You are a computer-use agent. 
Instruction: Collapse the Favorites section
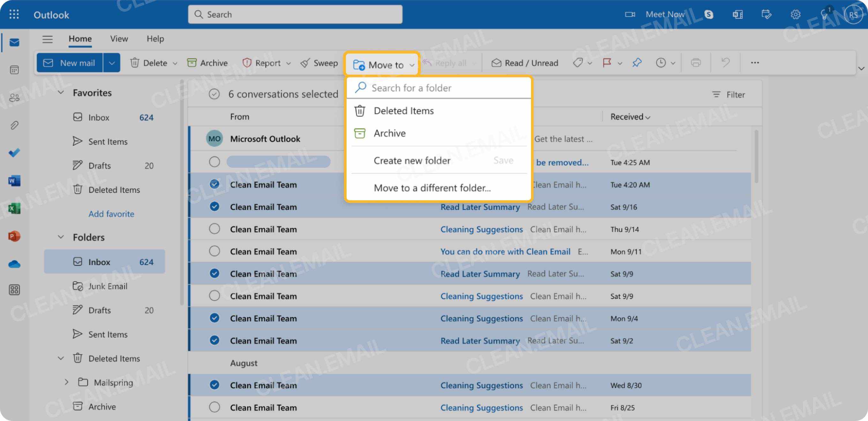click(x=61, y=92)
